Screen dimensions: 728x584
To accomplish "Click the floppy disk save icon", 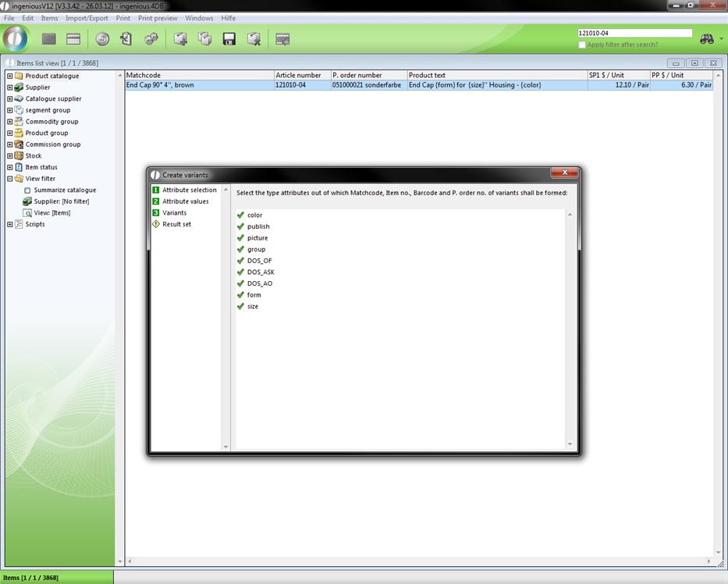I will 229,39.
